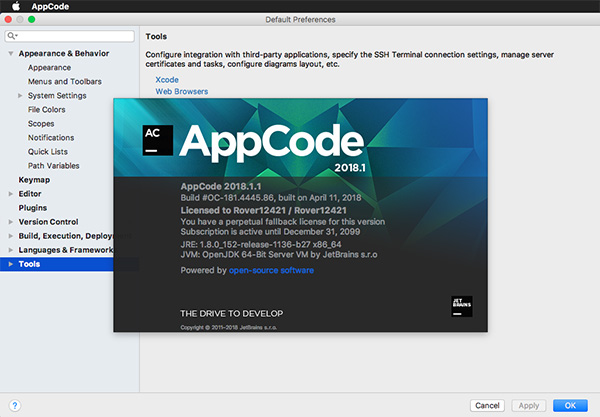Open the AppCode application menu
This screenshot has width=600, height=417.
(50, 7)
